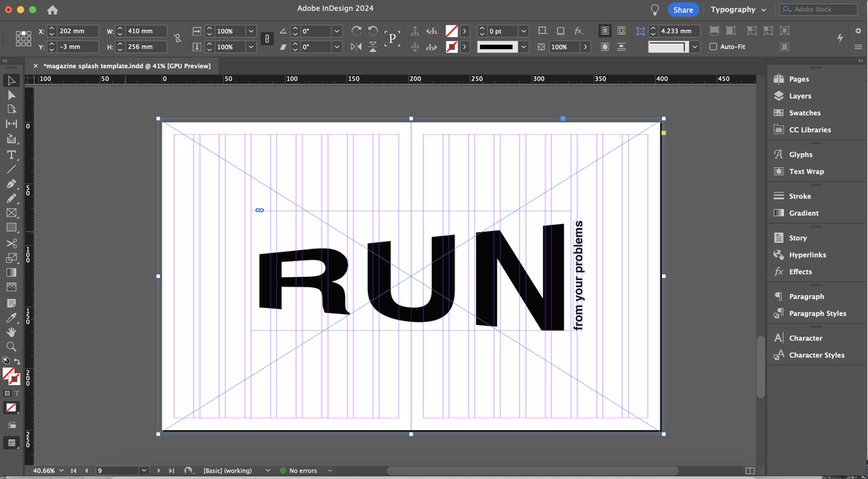Viewport: 868px width, 479px height.
Task: Select the Note tool
Action: [x=11, y=304]
